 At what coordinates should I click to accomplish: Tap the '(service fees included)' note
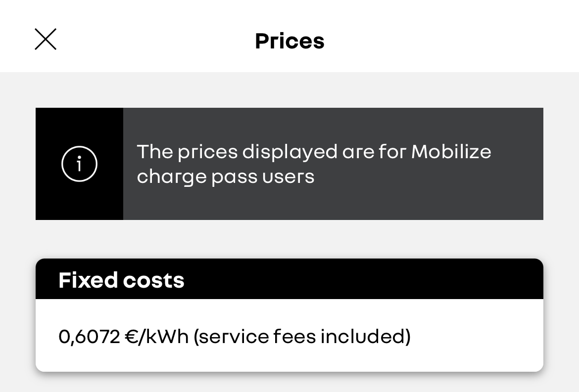click(x=302, y=336)
